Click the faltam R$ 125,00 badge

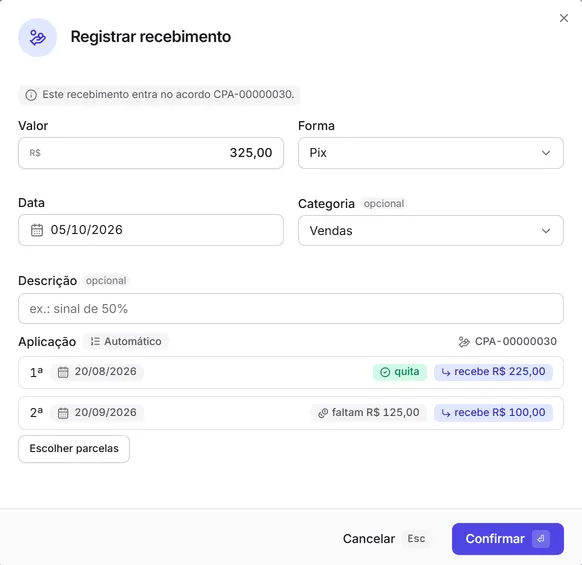coord(369,413)
